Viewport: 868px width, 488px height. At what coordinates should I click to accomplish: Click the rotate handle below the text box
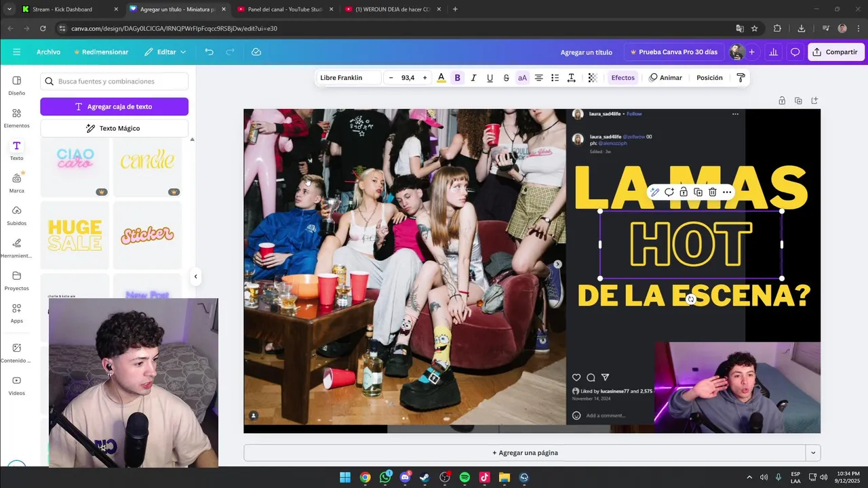click(691, 299)
